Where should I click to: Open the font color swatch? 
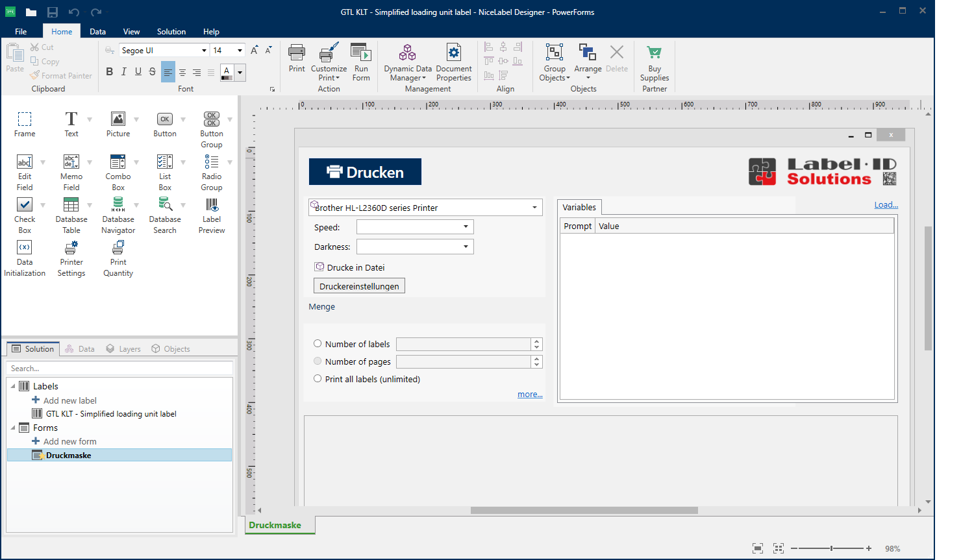pyautogui.click(x=227, y=73)
